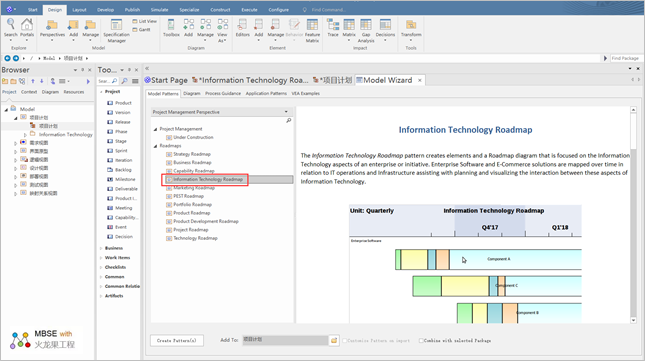The width and height of the screenshot is (645, 361).
Task: Open the diagram Toolbox
Action: (x=171, y=28)
